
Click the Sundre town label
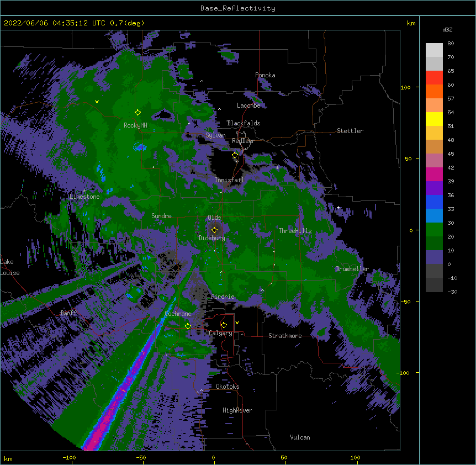(x=161, y=216)
